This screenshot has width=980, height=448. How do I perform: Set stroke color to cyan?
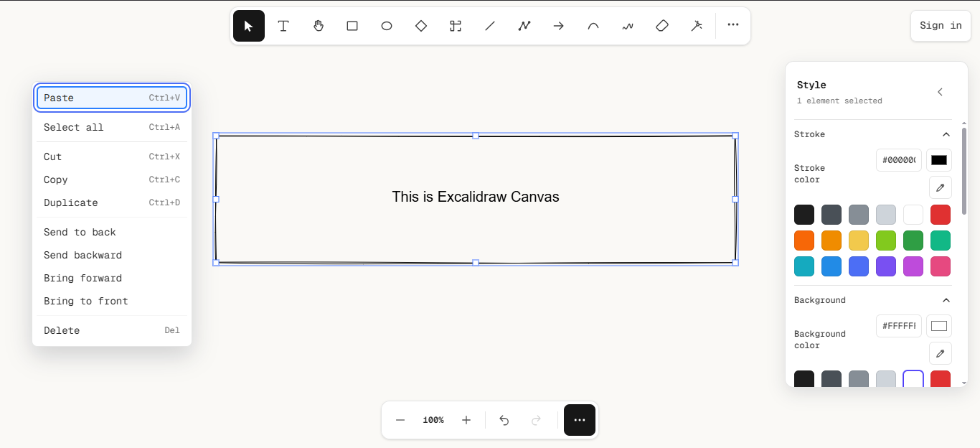pos(804,266)
